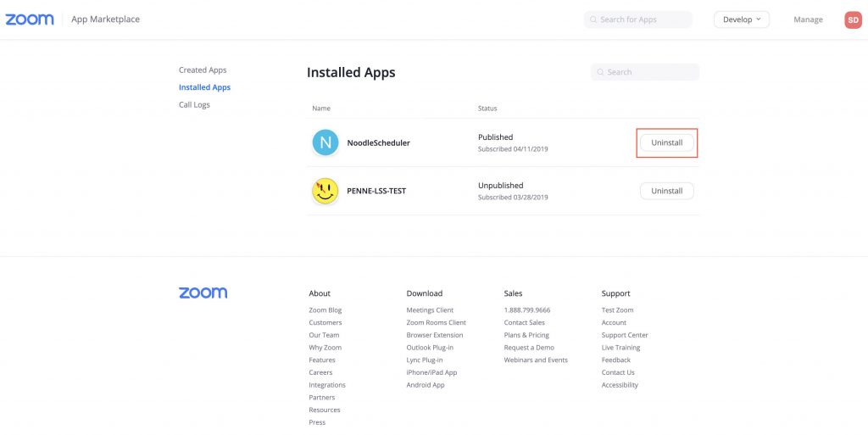868x435 pixels.
Task: Open Plans & Pricing link
Action: 526,336
